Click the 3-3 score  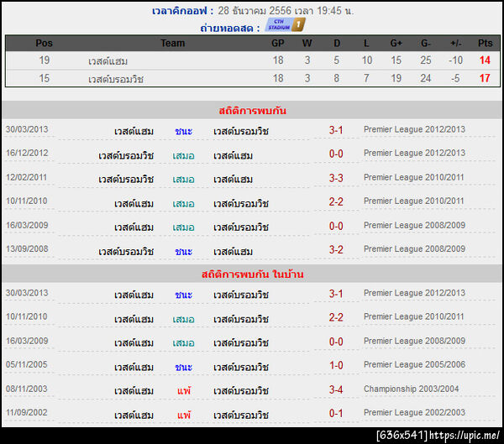336,178
